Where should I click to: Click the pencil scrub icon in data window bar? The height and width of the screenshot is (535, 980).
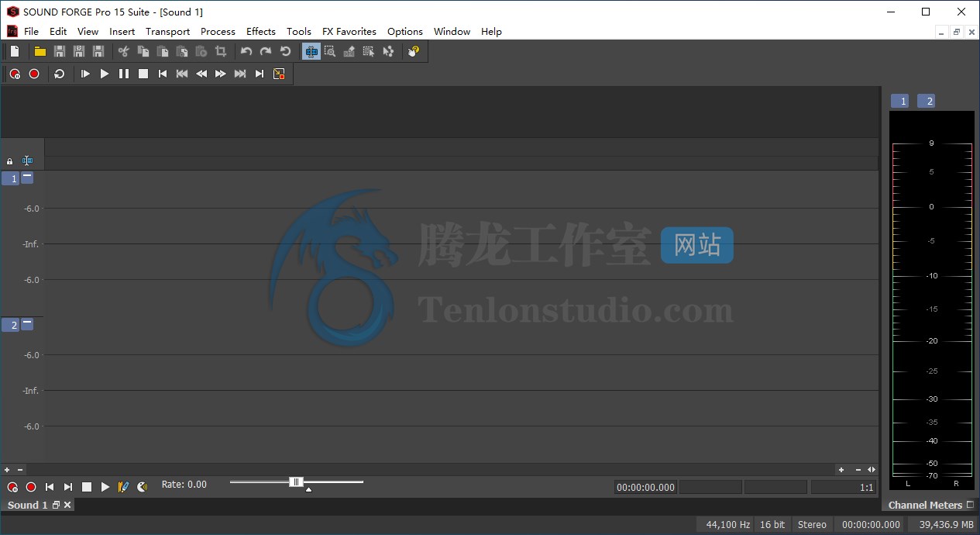click(x=123, y=487)
